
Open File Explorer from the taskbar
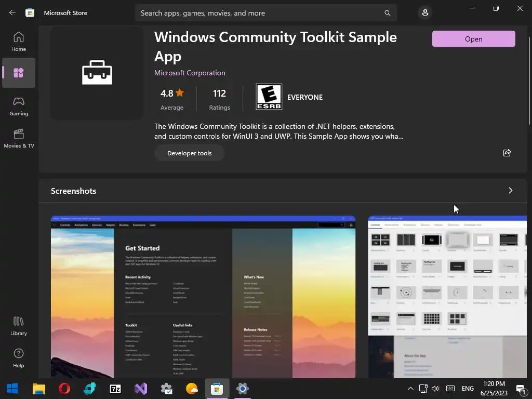coord(38,389)
